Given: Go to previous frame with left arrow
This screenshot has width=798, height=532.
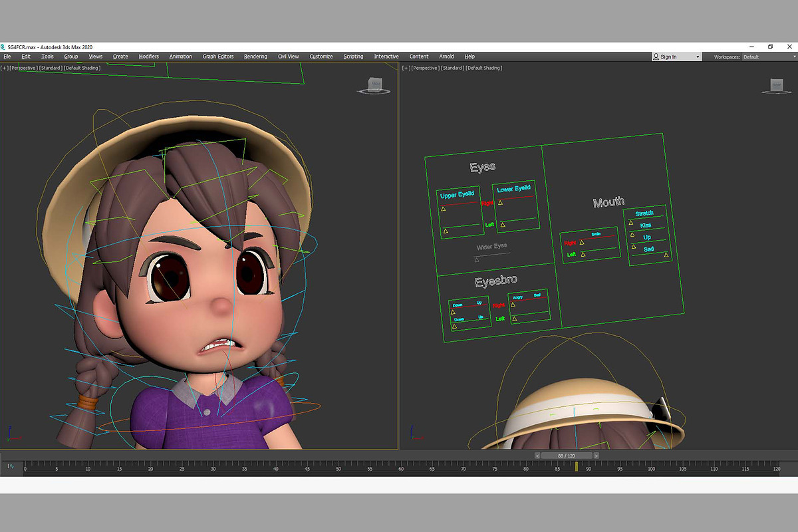Looking at the screenshot, I should (537, 456).
